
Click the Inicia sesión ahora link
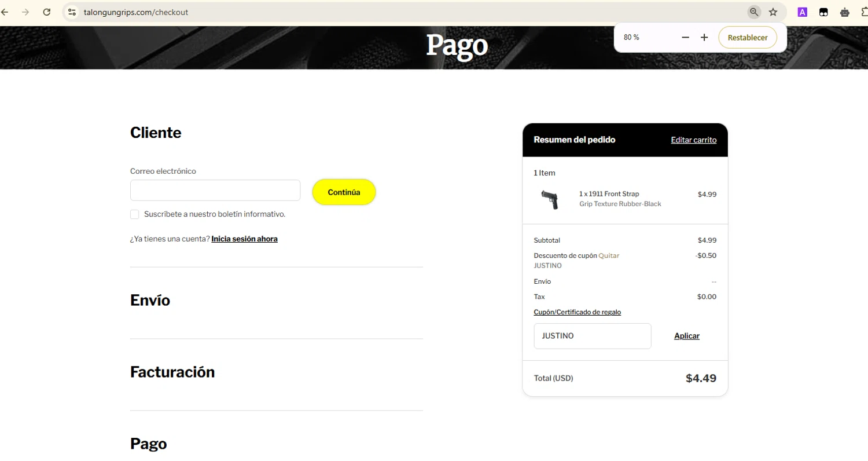(x=244, y=239)
